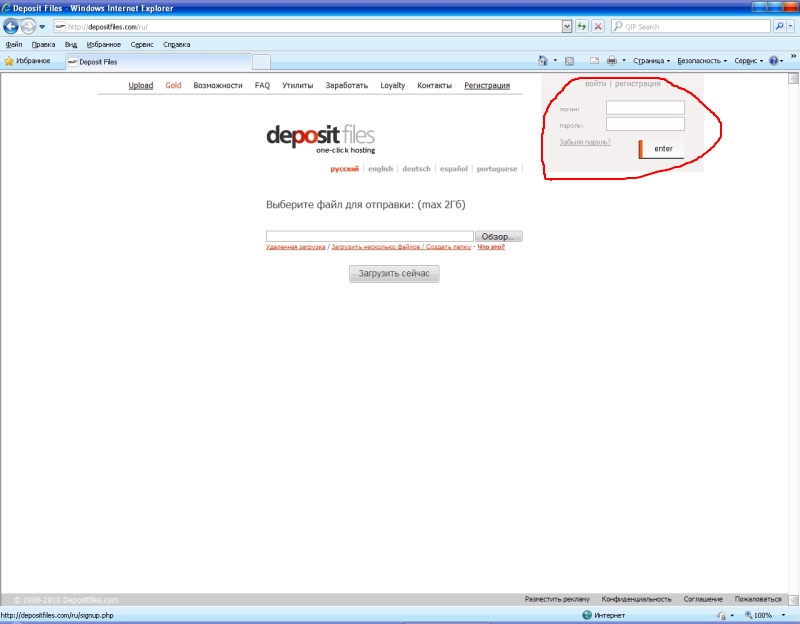Expand the address bar history dropdown
Screen dimensions: 800x624
[x=566, y=27]
